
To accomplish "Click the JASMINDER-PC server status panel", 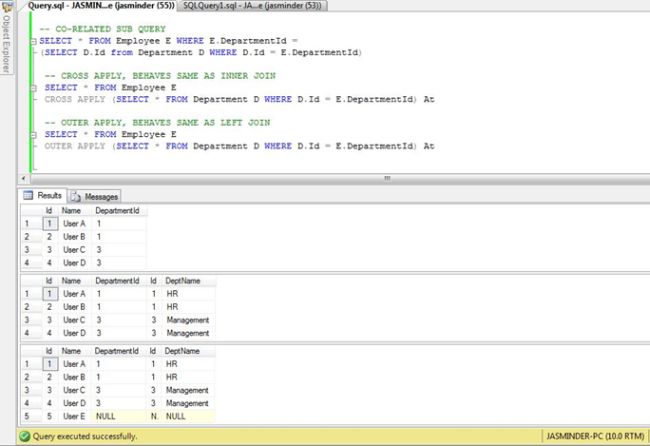I will pos(595,437).
